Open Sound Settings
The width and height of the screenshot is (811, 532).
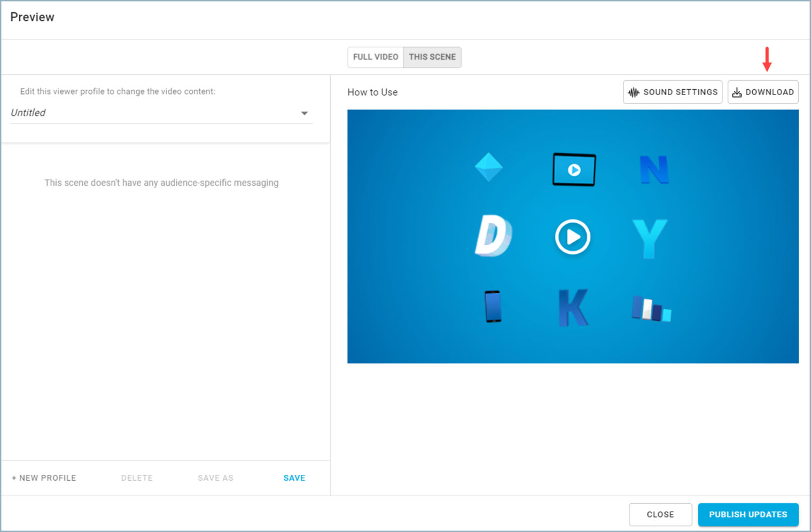tap(673, 92)
